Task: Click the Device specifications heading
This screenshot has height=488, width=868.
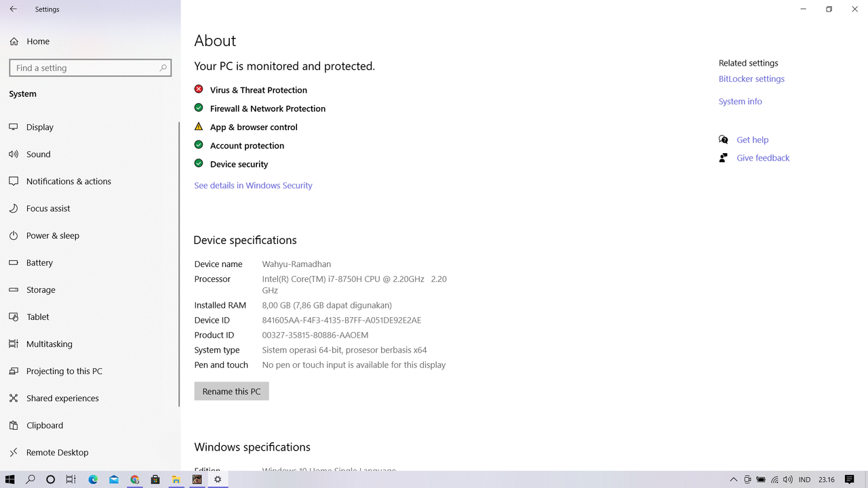Action: 245,241
